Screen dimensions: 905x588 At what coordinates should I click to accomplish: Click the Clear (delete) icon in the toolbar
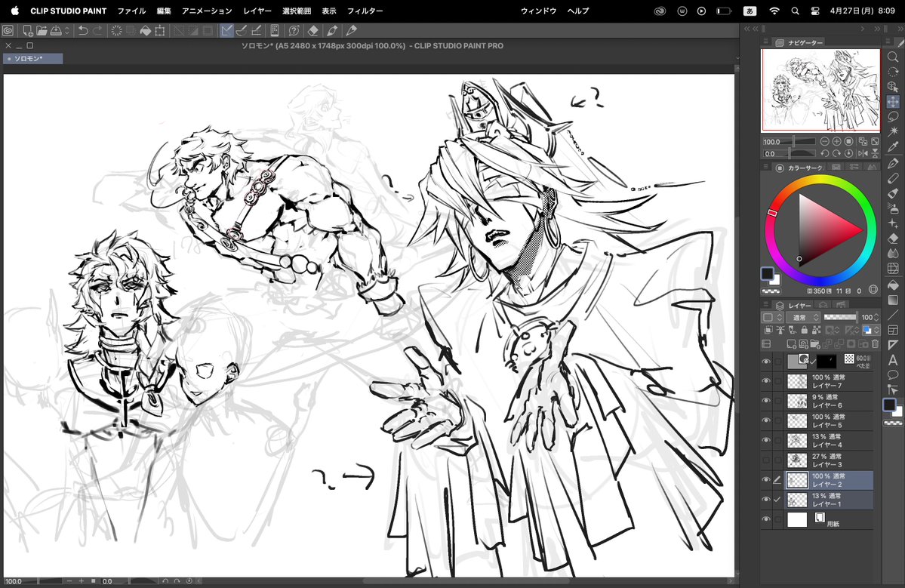116,31
